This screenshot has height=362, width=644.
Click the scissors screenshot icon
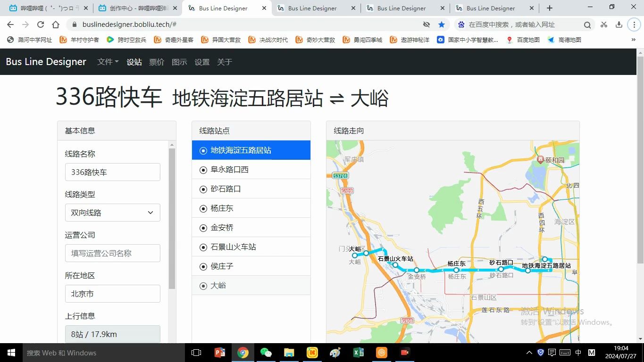point(604,25)
